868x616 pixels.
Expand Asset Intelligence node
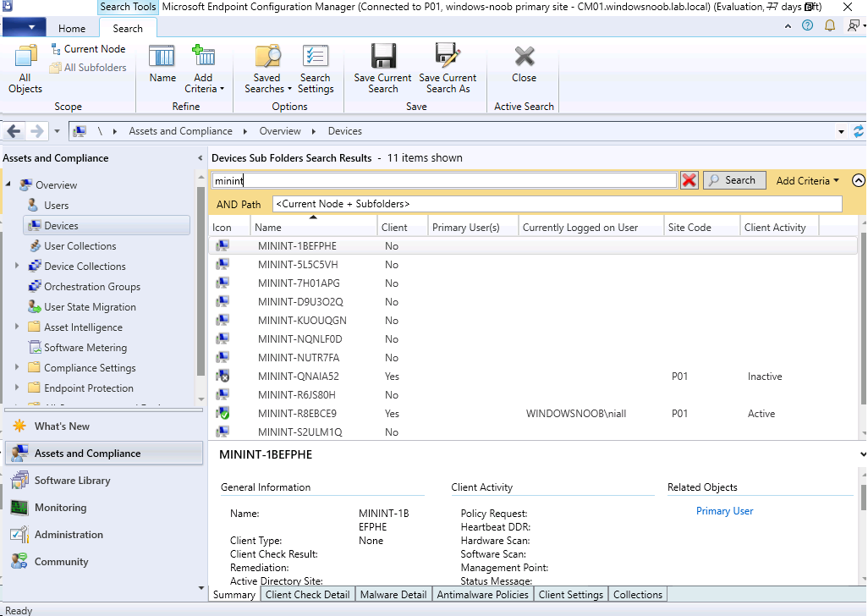[x=17, y=327]
